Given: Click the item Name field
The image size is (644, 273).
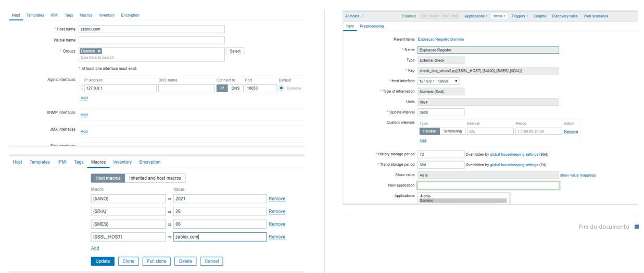Looking at the screenshot, I should point(488,50).
